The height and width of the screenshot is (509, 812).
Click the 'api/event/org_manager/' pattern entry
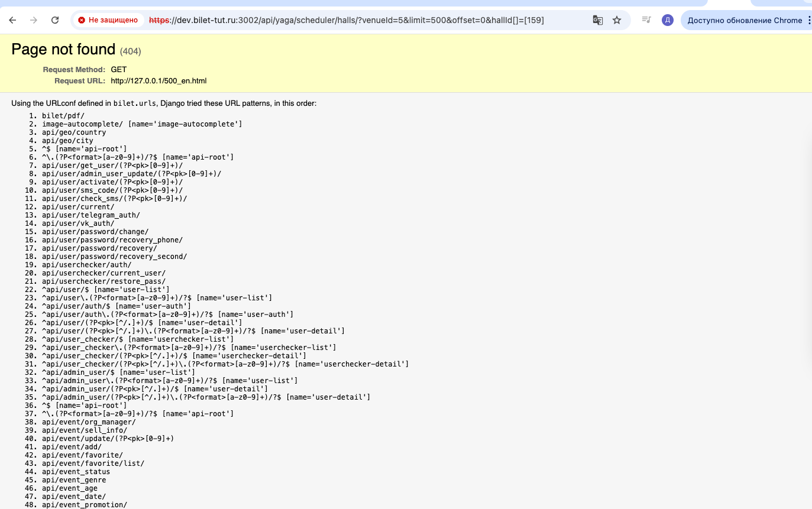89,422
